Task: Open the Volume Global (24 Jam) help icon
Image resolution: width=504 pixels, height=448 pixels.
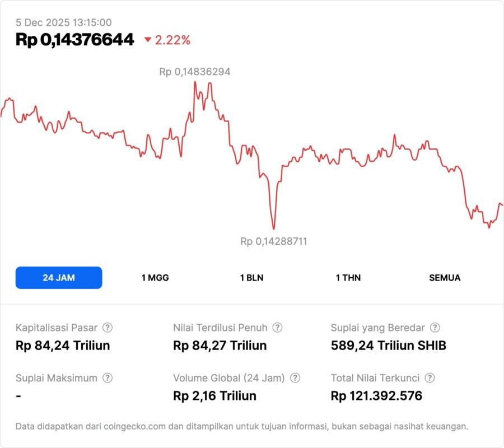Action: tap(295, 378)
